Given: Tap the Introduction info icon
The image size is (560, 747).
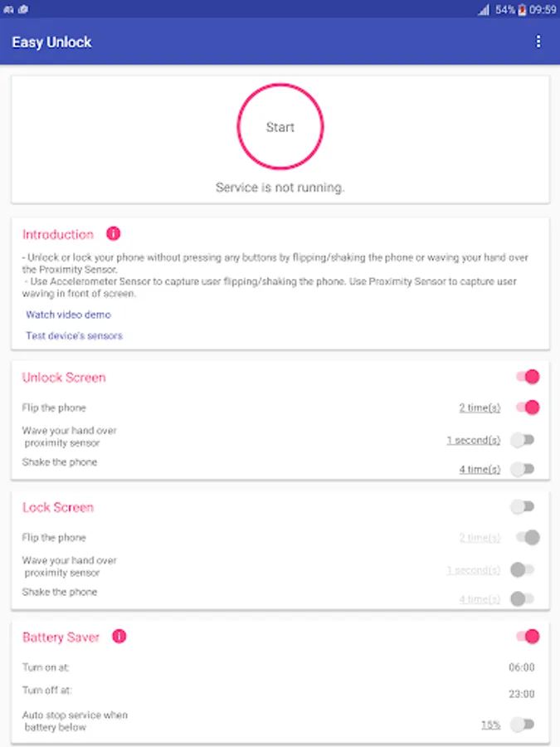Looking at the screenshot, I should point(114,234).
